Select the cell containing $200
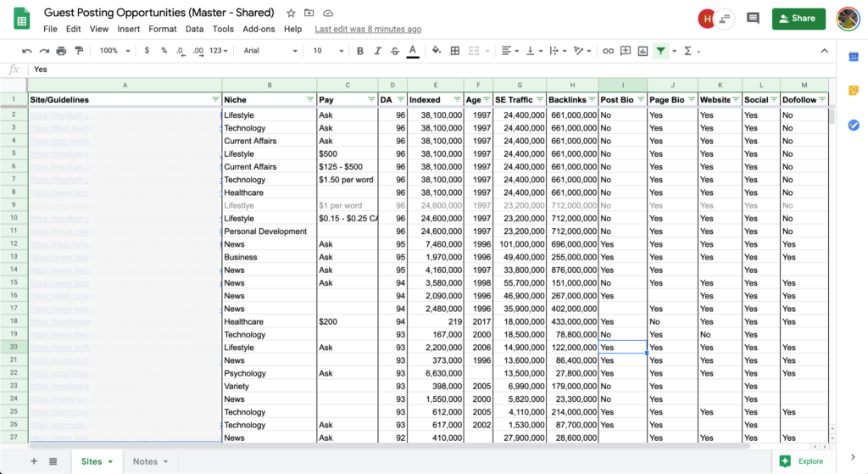Screen dimensions: 868x474 (347, 321)
